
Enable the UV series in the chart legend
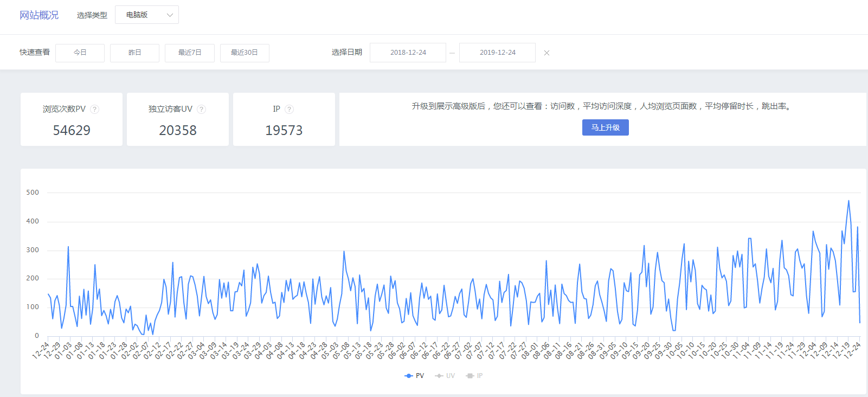point(445,376)
